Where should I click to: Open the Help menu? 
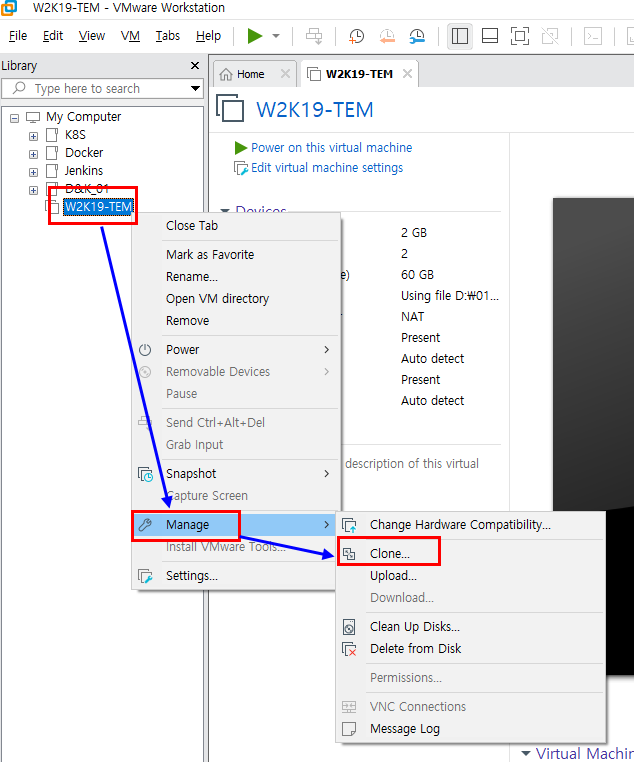208,36
